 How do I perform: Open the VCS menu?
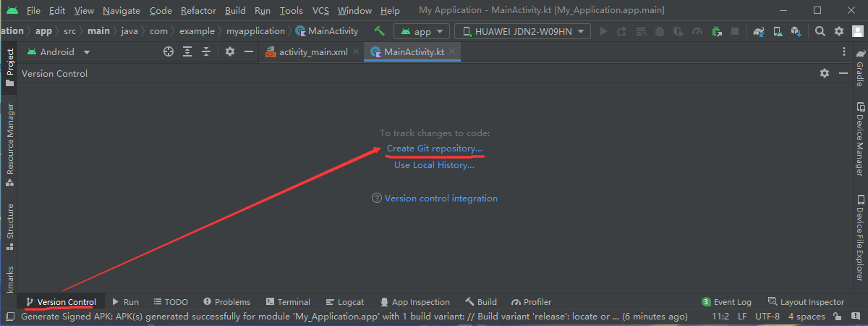[320, 11]
